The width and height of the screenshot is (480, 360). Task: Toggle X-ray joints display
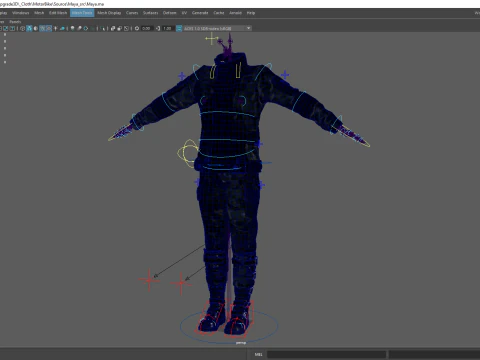126,28
